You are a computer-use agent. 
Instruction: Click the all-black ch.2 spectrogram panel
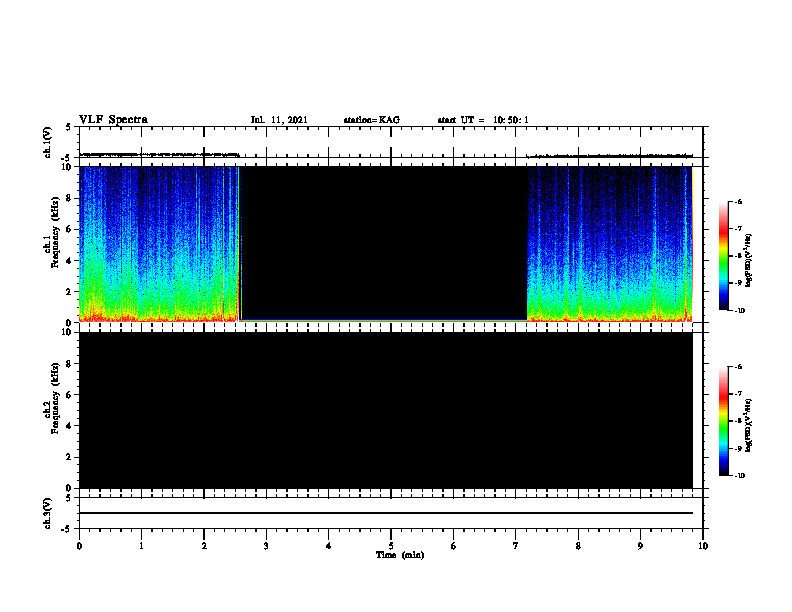tap(386, 410)
